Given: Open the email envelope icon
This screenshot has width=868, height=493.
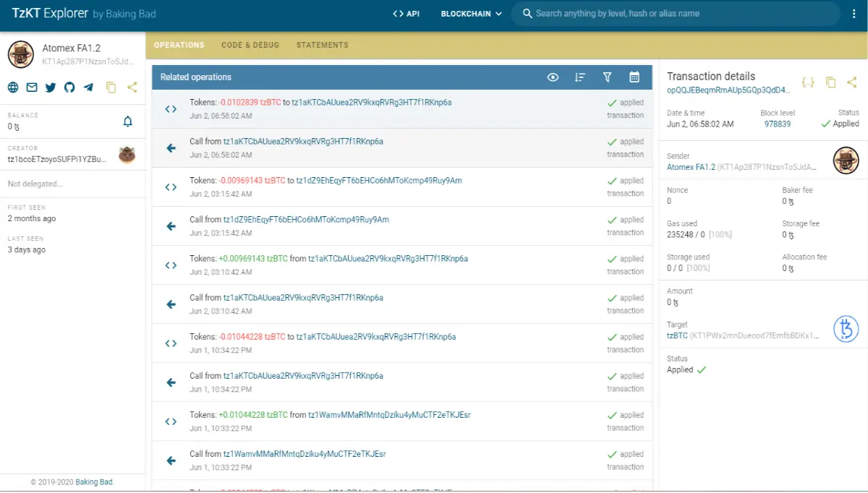Looking at the screenshot, I should [x=32, y=87].
